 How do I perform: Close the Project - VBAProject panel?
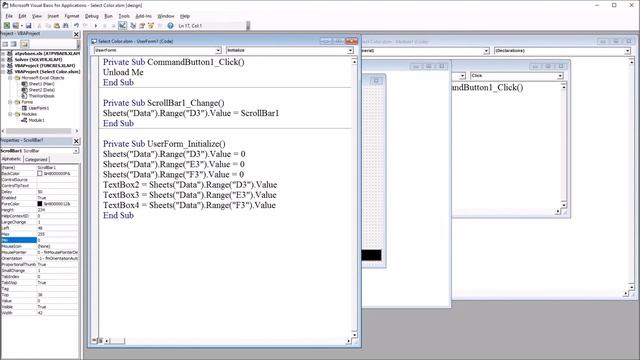76,35
